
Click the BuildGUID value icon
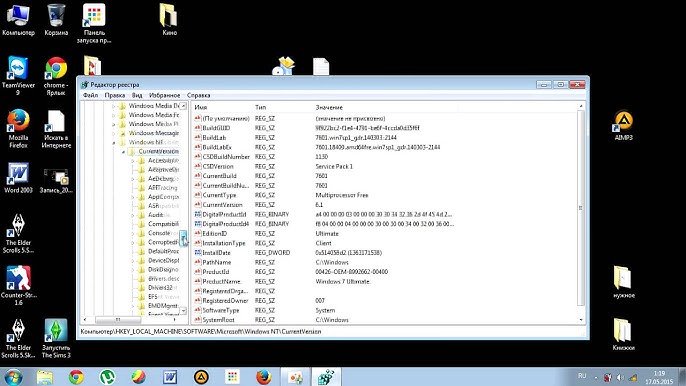point(198,128)
